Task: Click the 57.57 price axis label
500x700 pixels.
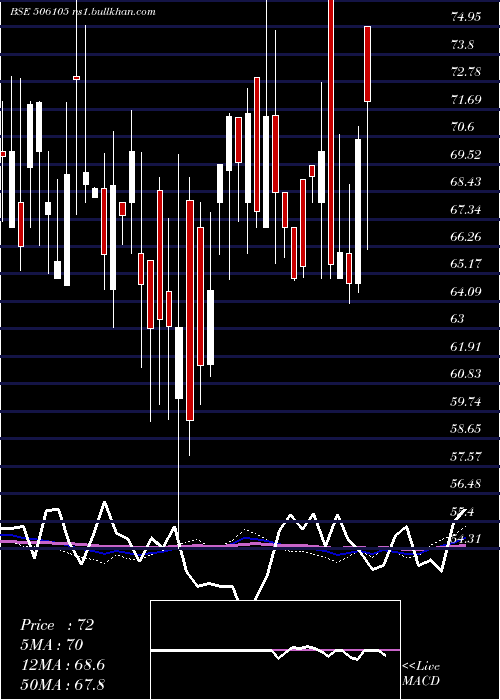Action: 466,456
